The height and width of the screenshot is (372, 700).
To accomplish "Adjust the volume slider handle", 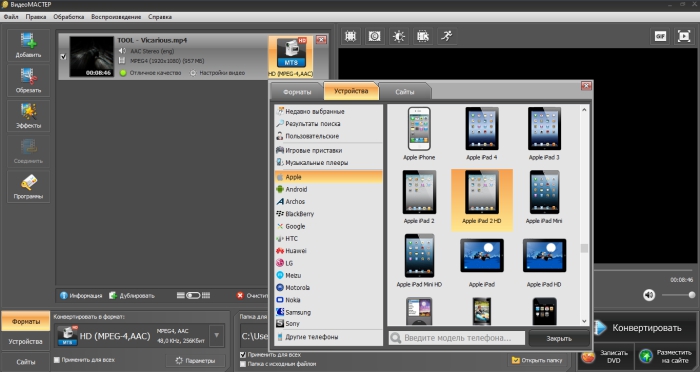I will [x=692, y=295].
